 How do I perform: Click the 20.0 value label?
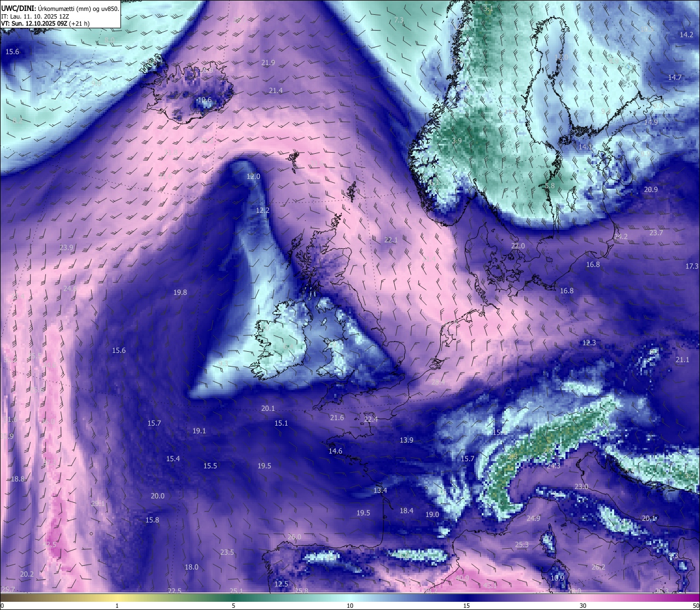[x=157, y=496]
